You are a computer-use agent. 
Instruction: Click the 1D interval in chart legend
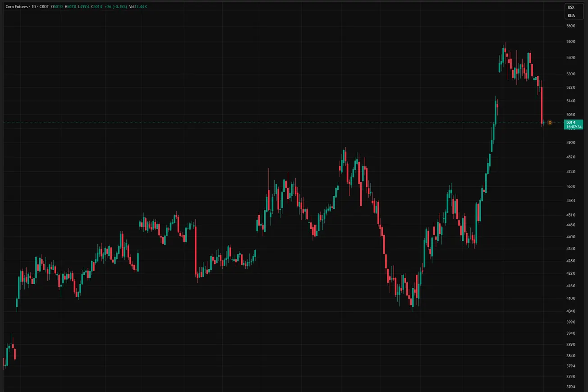tap(35, 7)
